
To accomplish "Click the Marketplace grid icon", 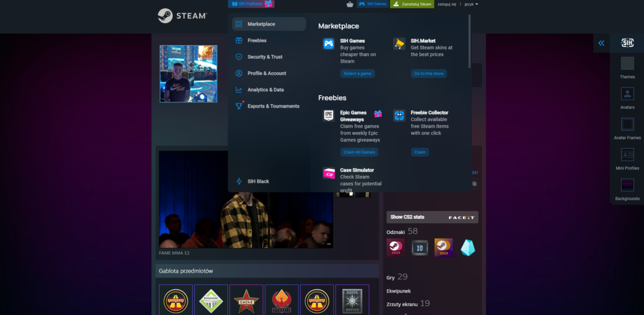I will coord(239,24).
